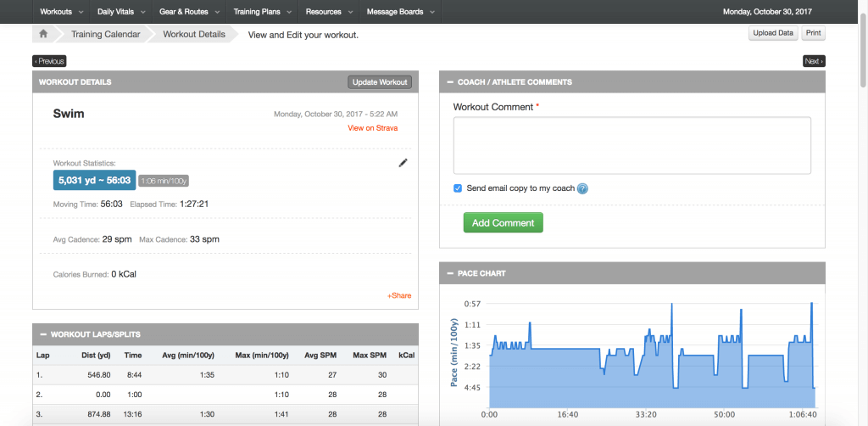Click the Next workout navigation button
The width and height of the screenshot is (868, 426).
tap(813, 61)
